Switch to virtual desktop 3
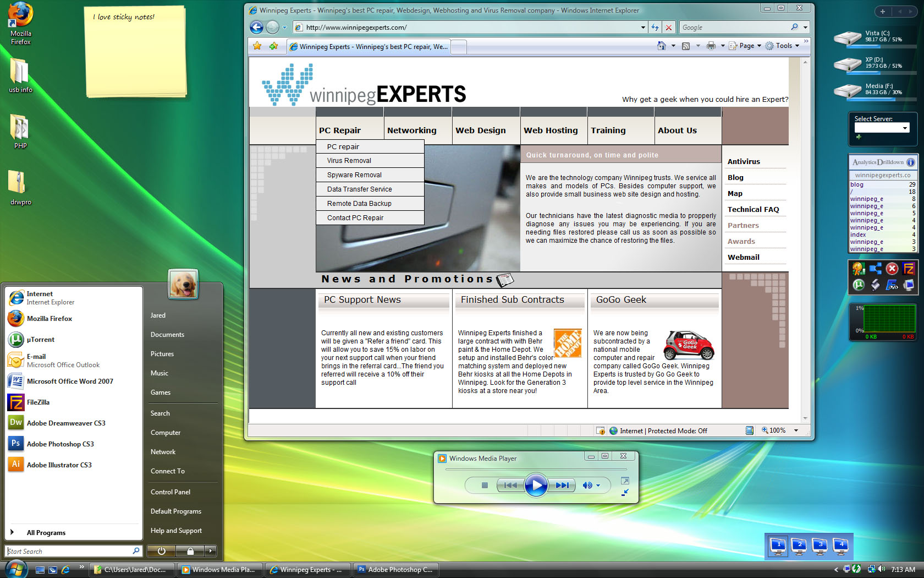924x578 pixels. click(x=820, y=546)
